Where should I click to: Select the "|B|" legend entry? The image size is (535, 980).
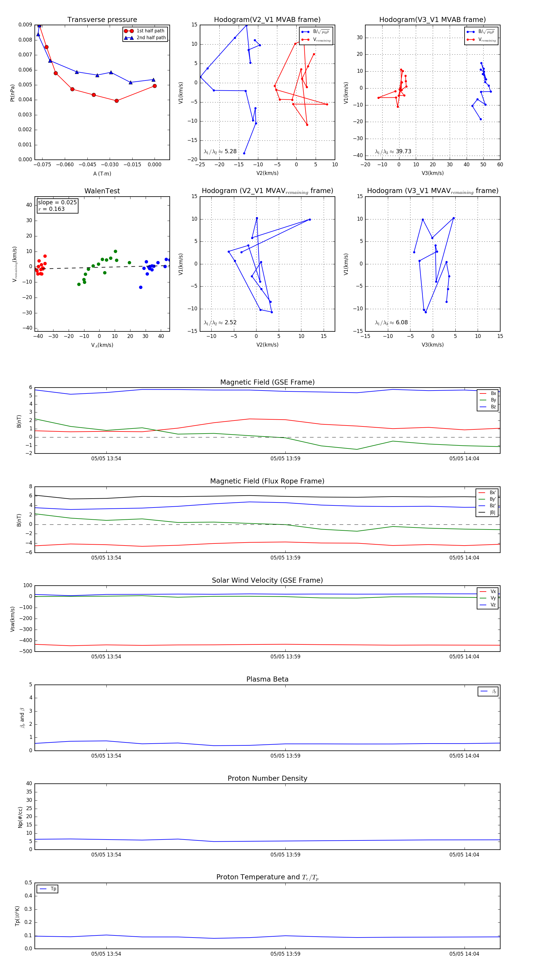click(x=487, y=513)
